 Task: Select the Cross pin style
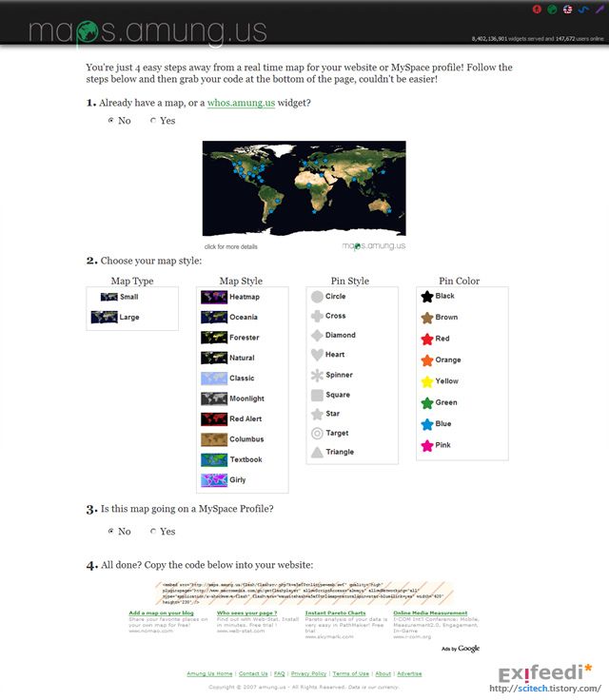coord(329,316)
